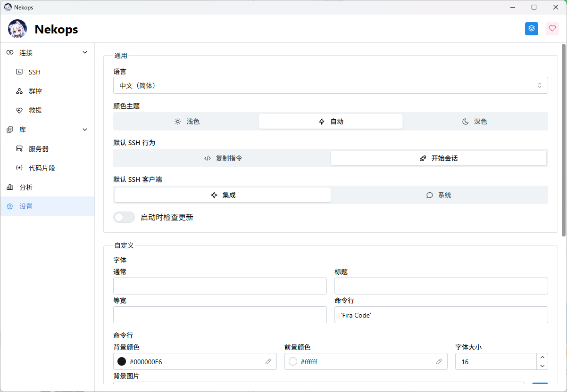567x392 pixels.
Task: Click the black 背景颜色 color swatch
Action: [x=122, y=362]
